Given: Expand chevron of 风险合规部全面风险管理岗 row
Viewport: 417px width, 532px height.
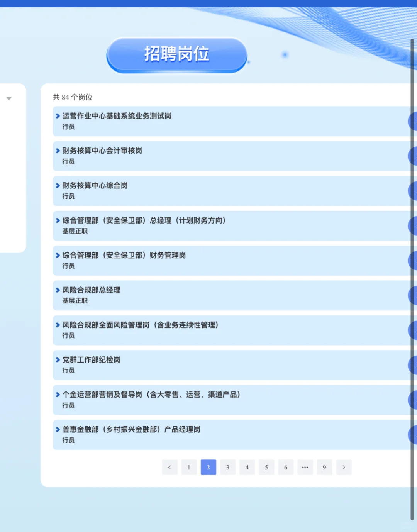Looking at the screenshot, I should [58, 325].
